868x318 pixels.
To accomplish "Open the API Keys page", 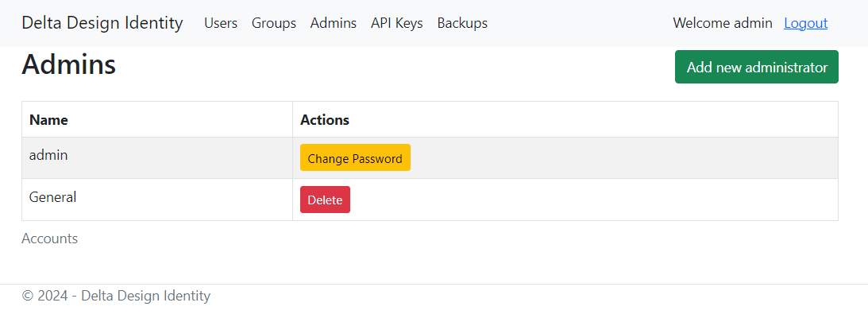I will (x=397, y=23).
